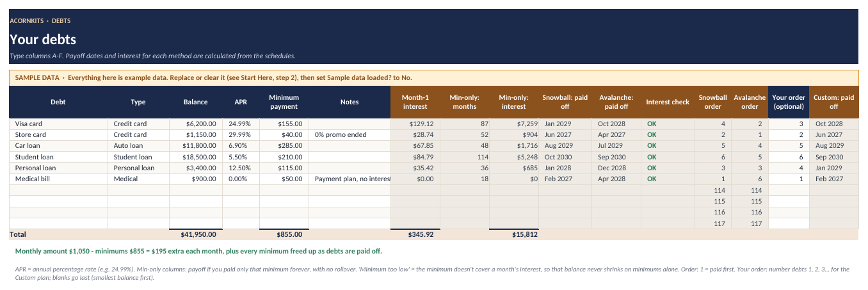Click the Medical bill balance "$900.00"
This screenshot has height=290, width=868.
pos(195,179)
